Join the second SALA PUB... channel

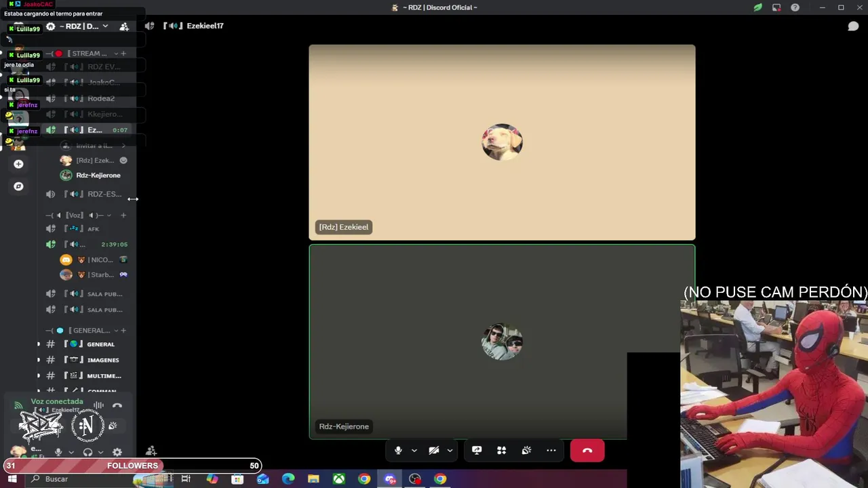88,310
